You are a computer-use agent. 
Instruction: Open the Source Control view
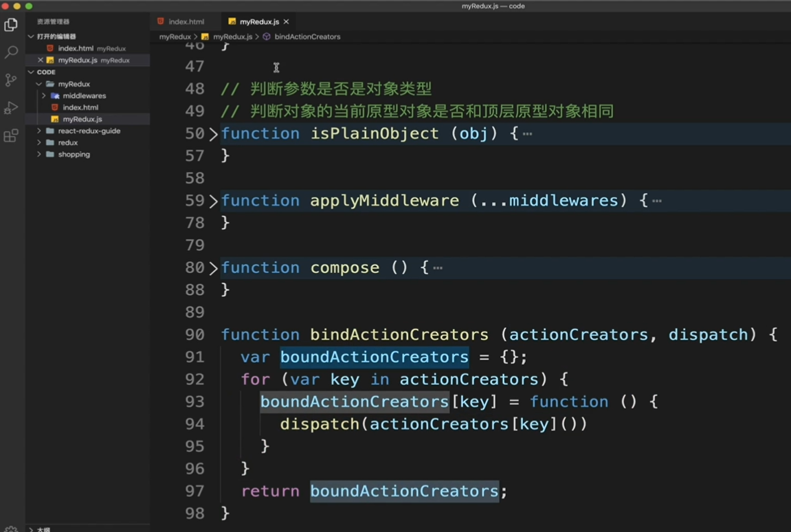[x=10, y=80]
